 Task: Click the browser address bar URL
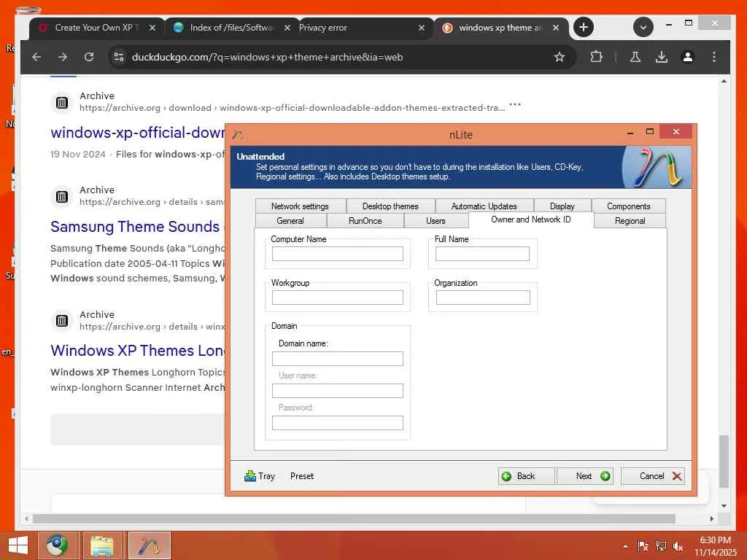(267, 57)
